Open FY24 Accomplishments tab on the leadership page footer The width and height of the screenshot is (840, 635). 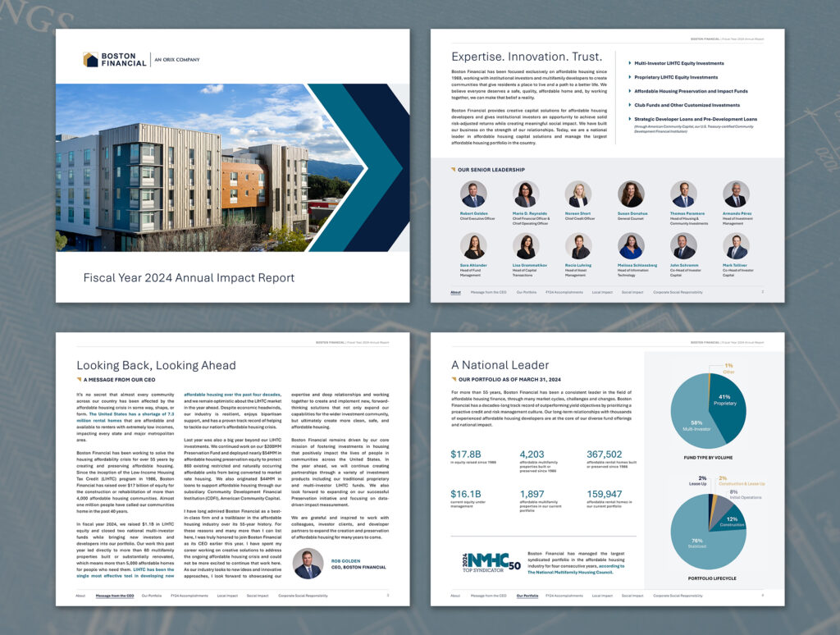click(564, 293)
